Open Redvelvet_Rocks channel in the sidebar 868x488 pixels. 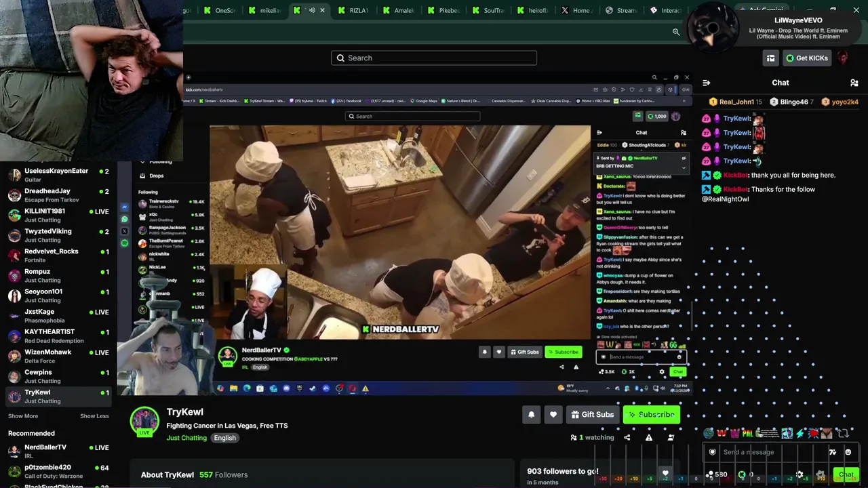click(58, 256)
